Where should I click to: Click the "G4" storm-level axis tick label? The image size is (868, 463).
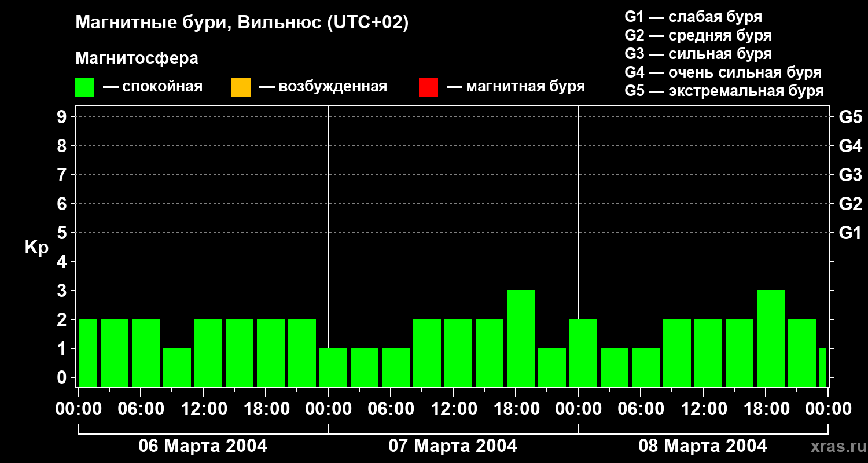pyautogui.click(x=850, y=146)
